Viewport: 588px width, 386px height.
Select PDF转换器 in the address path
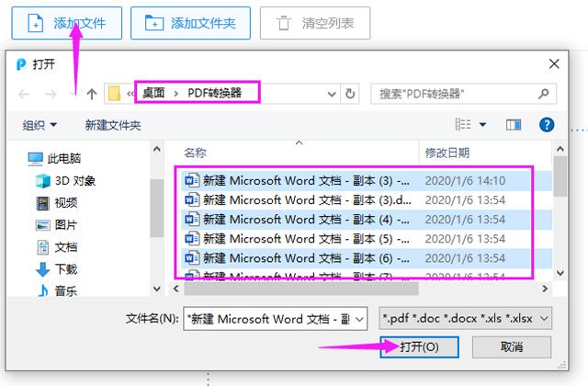point(214,93)
